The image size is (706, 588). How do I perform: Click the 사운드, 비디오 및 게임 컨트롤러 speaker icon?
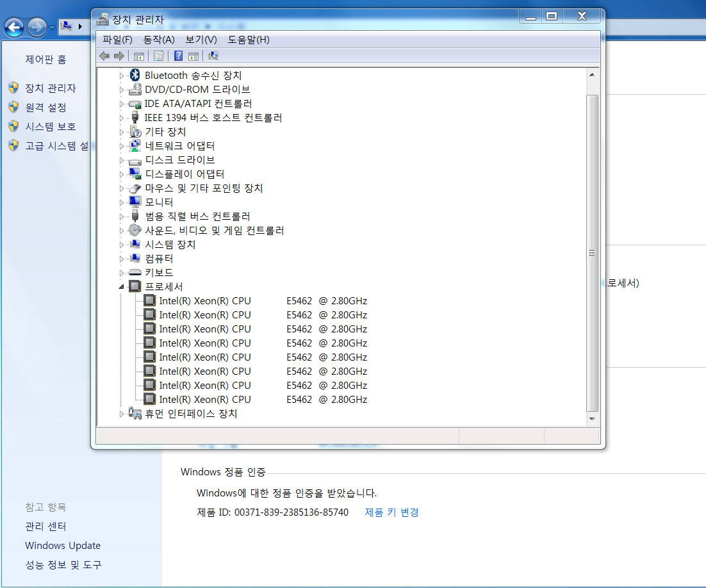(135, 231)
